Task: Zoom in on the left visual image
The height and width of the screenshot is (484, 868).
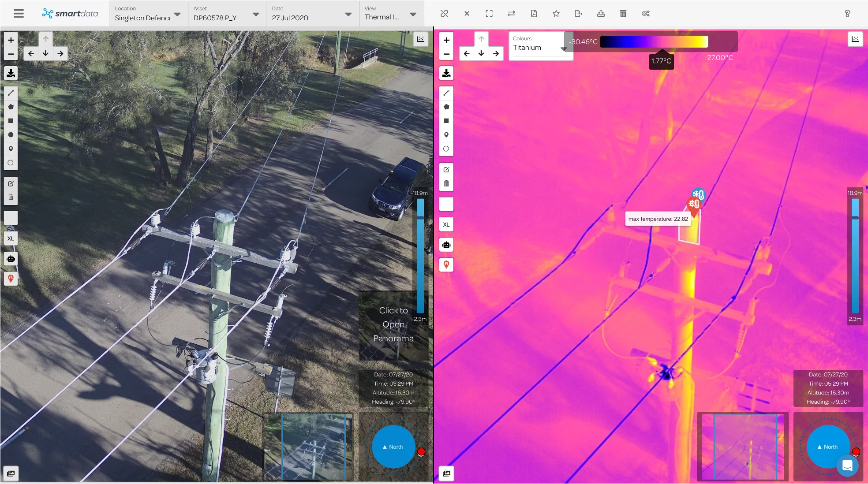Action: pos(11,40)
